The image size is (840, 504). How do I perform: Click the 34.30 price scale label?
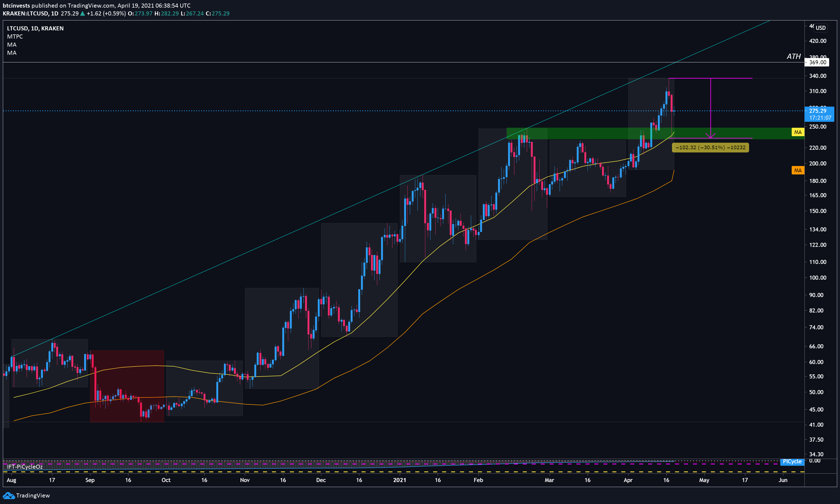[x=816, y=454]
